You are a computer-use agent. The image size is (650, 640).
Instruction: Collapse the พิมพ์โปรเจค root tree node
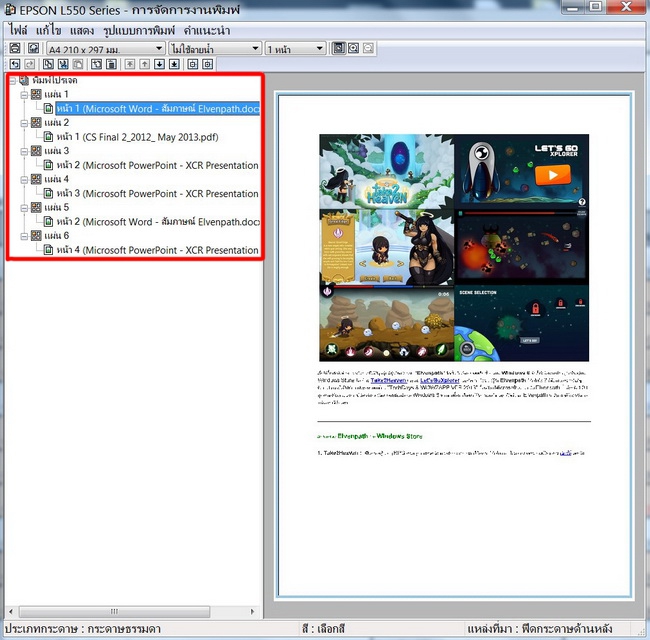pyautogui.click(x=12, y=80)
